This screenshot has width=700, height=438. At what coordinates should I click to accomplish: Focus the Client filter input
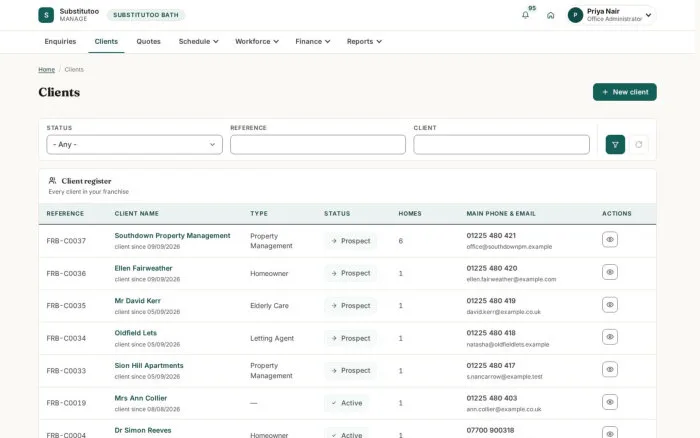pyautogui.click(x=501, y=145)
